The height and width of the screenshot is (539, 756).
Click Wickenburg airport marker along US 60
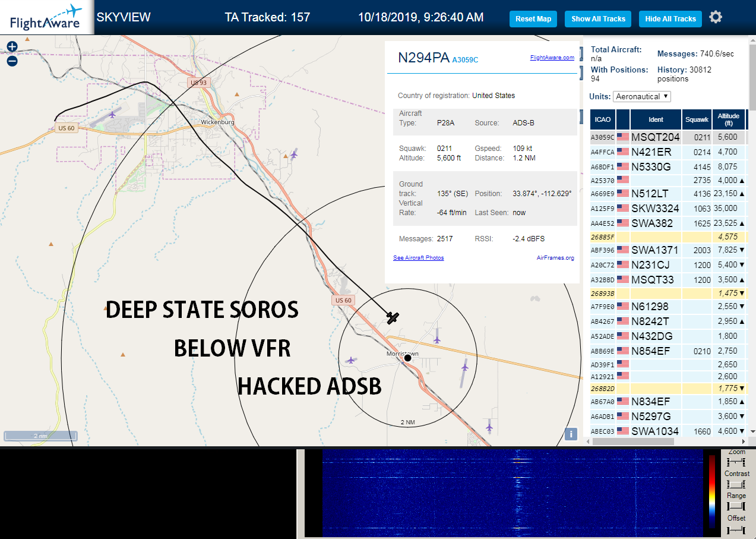(113, 114)
